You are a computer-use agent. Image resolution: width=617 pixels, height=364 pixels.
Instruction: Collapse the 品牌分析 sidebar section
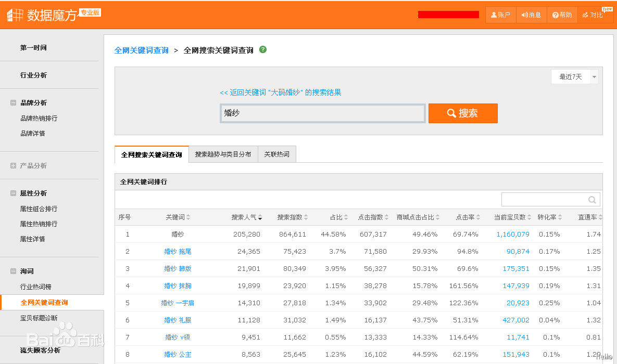(13, 102)
